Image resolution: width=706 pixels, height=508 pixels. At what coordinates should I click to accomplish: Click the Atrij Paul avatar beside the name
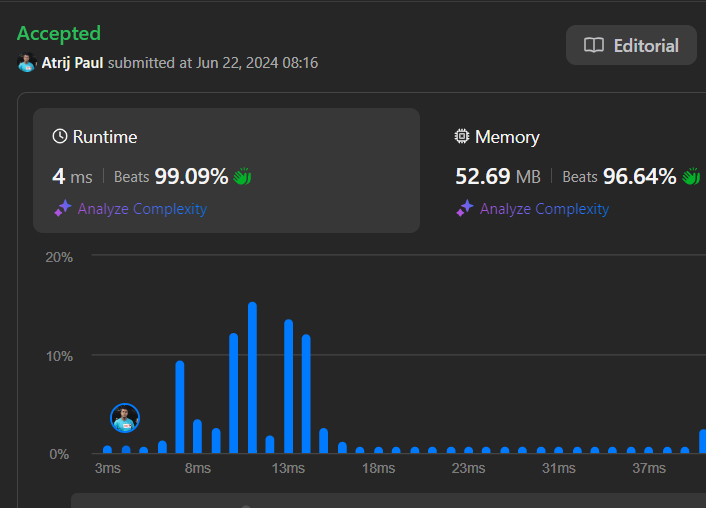tap(27, 63)
